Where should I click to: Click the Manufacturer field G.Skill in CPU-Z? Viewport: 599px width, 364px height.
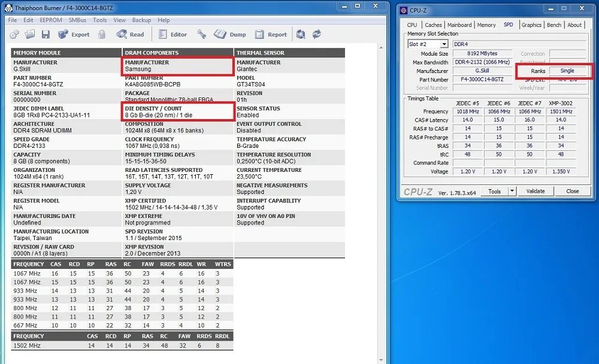(x=482, y=71)
